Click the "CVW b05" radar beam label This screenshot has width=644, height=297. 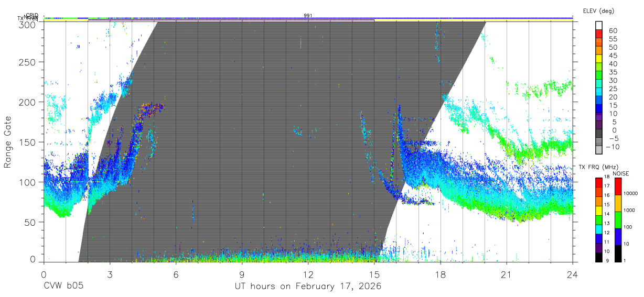(63, 287)
